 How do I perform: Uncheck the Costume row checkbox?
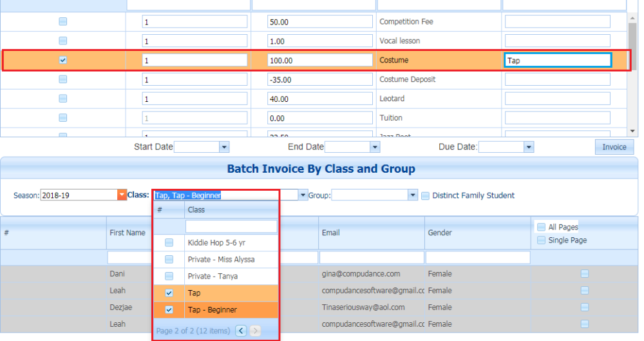pos(63,60)
